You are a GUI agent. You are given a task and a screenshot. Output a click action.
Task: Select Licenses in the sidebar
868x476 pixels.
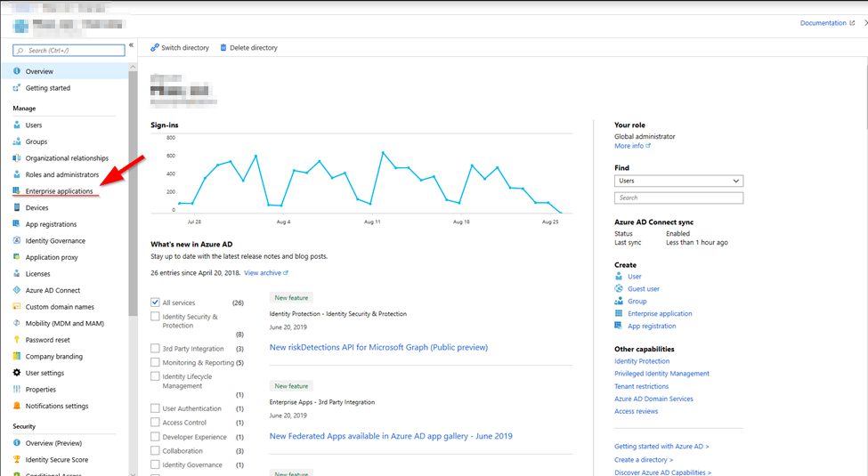point(37,273)
